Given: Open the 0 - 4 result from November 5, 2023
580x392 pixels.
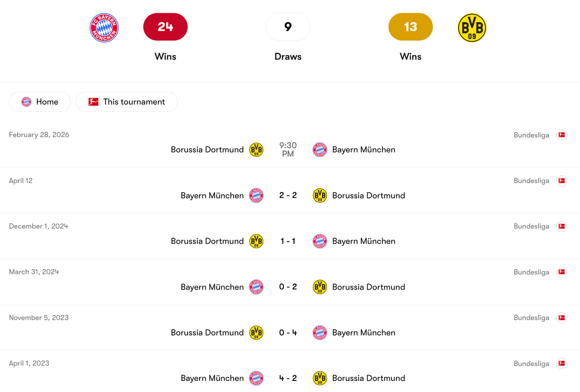Looking at the screenshot, I should pyautogui.click(x=288, y=332).
